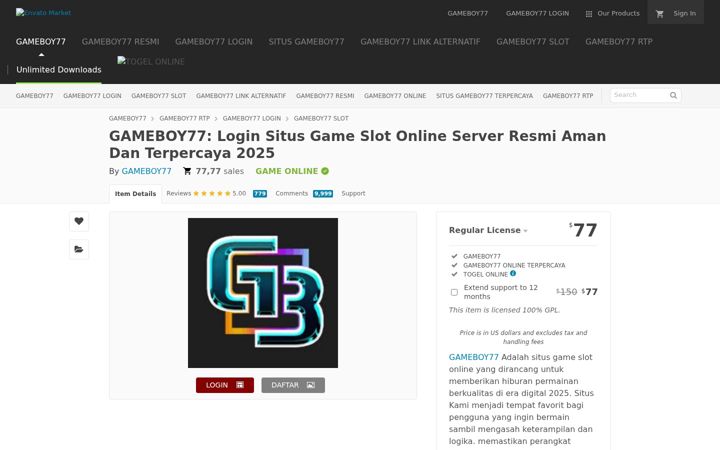Click the GAMEBOY77 logo preview image

[x=263, y=293]
